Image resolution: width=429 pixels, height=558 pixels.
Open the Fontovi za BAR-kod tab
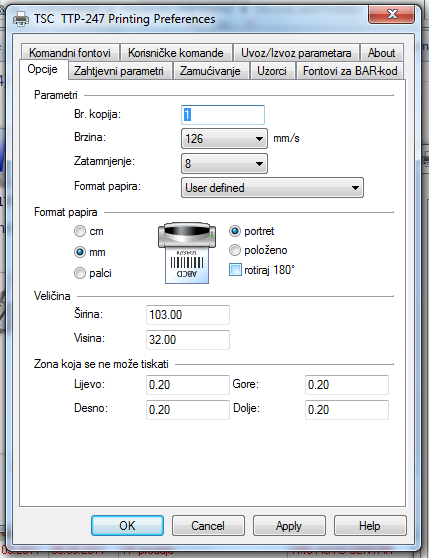(350, 71)
